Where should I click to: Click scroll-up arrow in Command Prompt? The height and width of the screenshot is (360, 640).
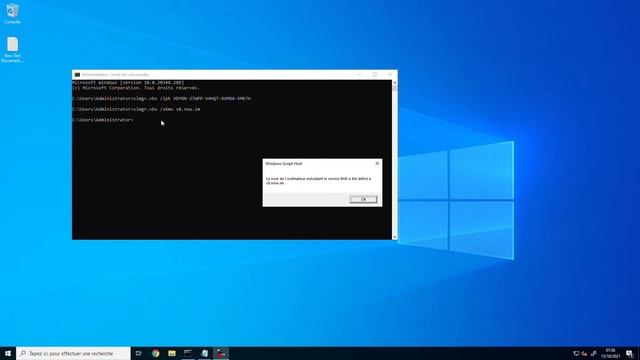click(395, 83)
